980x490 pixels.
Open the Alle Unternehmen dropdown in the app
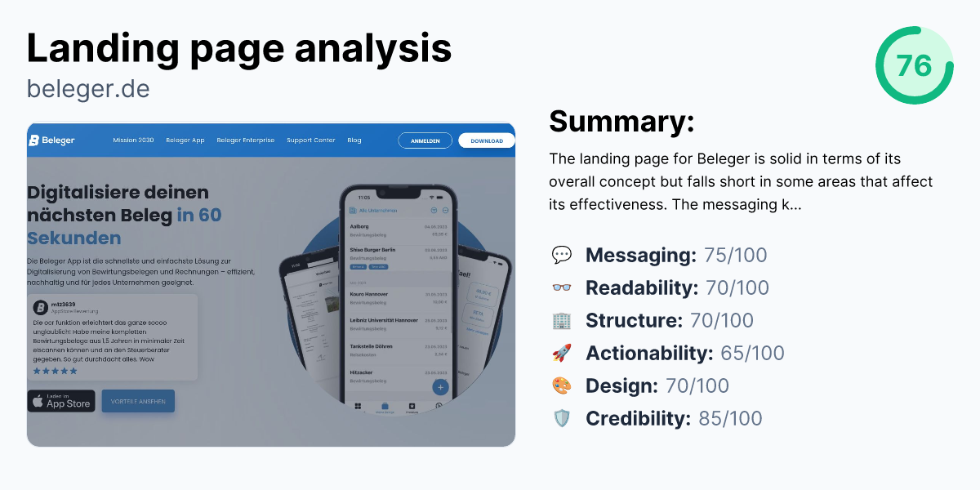pyautogui.click(x=379, y=210)
